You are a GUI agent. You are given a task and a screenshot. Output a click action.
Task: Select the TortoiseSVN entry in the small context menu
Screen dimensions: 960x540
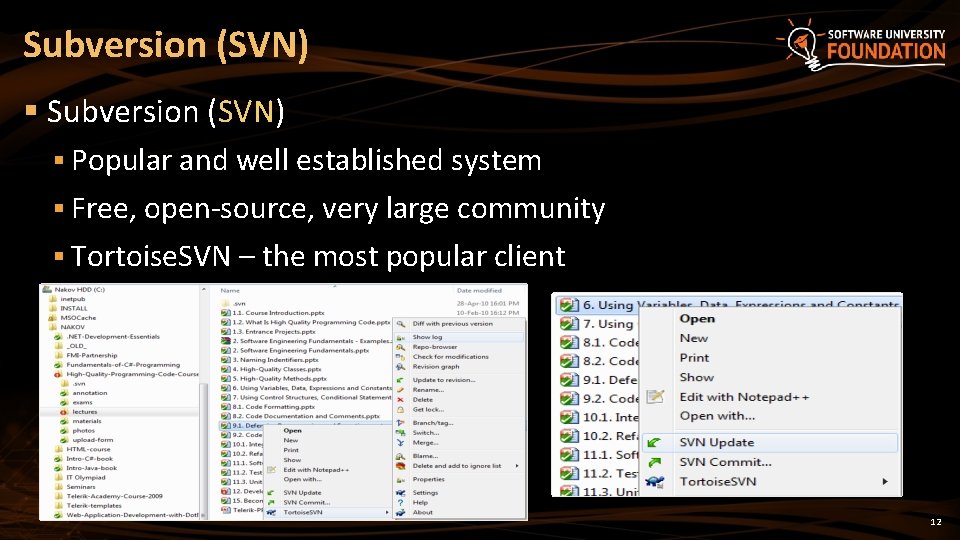302,512
